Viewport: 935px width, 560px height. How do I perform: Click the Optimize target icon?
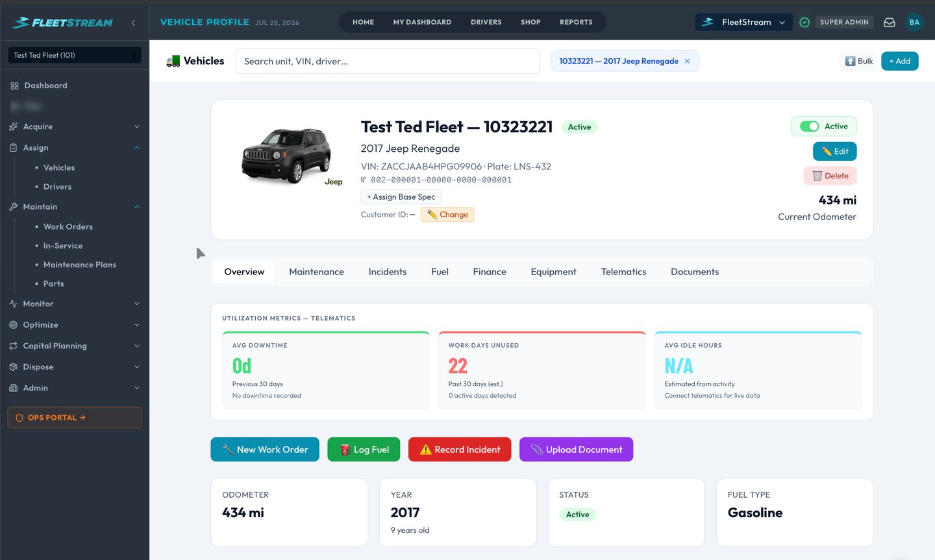click(x=14, y=324)
